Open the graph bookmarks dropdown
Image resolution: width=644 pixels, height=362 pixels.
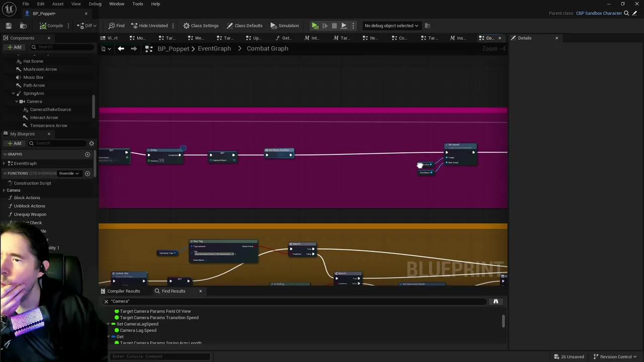tap(106, 49)
